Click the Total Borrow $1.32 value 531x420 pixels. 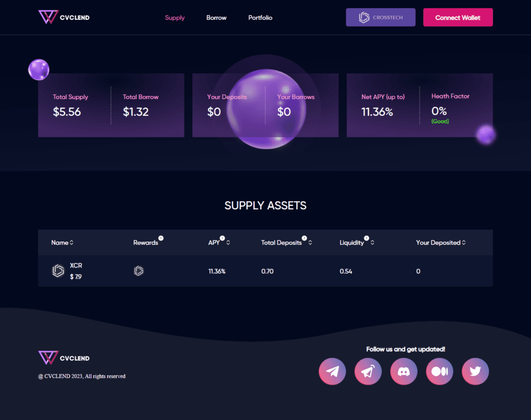coord(136,112)
